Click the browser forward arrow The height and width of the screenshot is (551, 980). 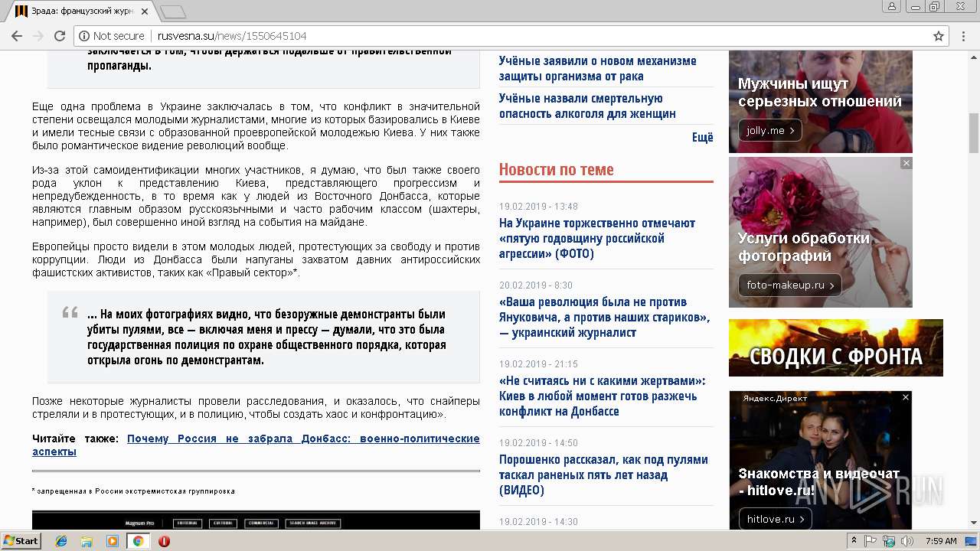(38, 36)
